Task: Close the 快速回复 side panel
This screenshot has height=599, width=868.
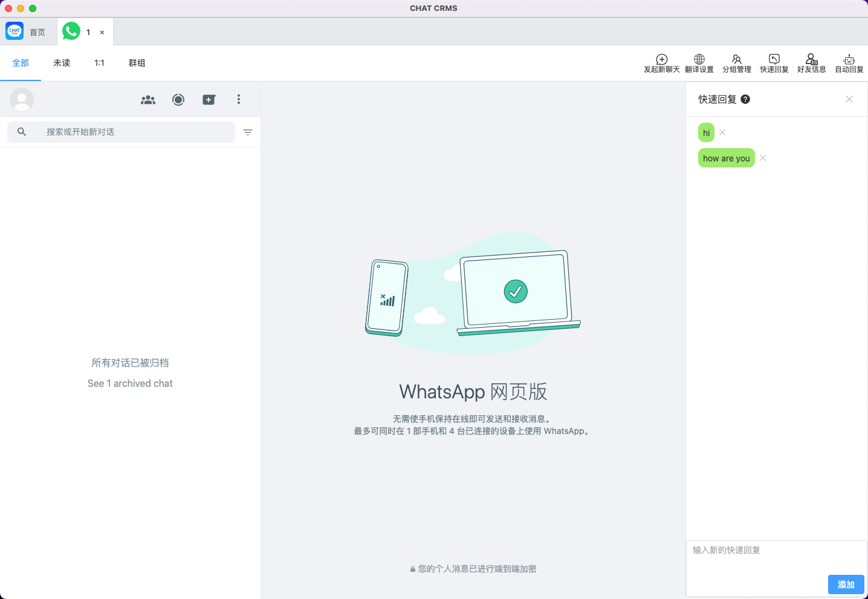Action: tap(849, 99)
